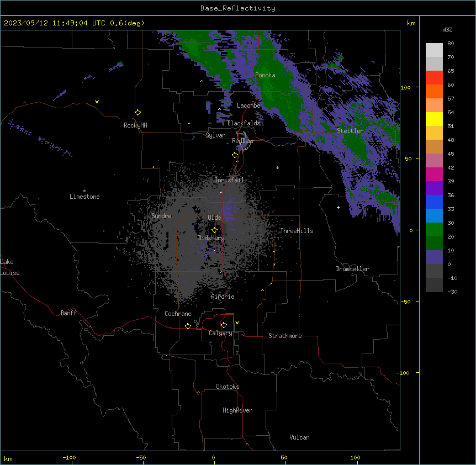Select the Airdrie label
Viewport: 476px width, 465px height.
click(223, 297)
